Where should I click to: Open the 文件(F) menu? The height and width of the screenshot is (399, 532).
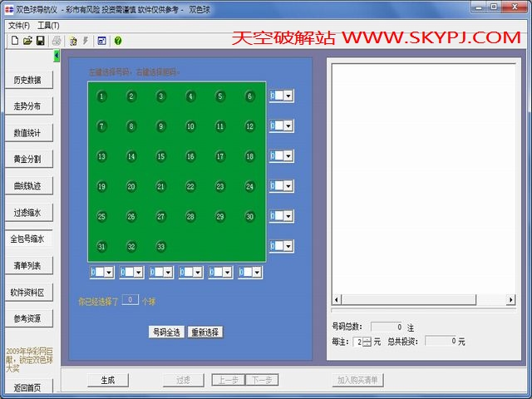pyautogui.click(x=17, y=26)
